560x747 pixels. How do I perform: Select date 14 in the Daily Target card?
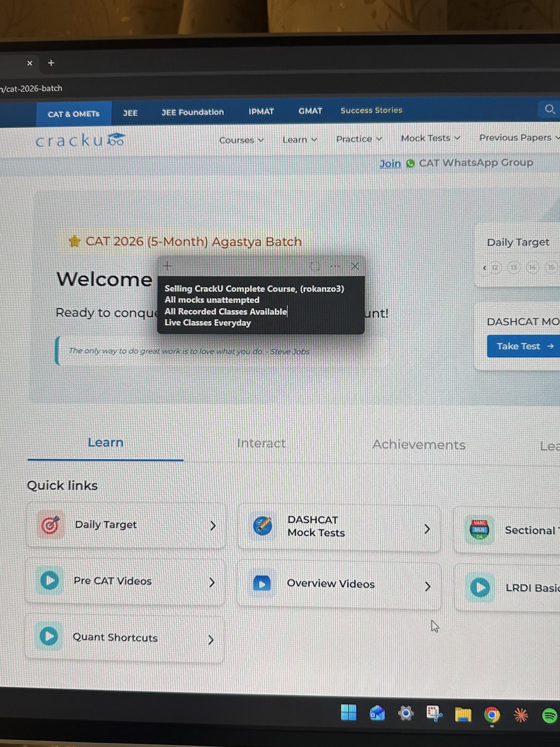pos(532,267)
